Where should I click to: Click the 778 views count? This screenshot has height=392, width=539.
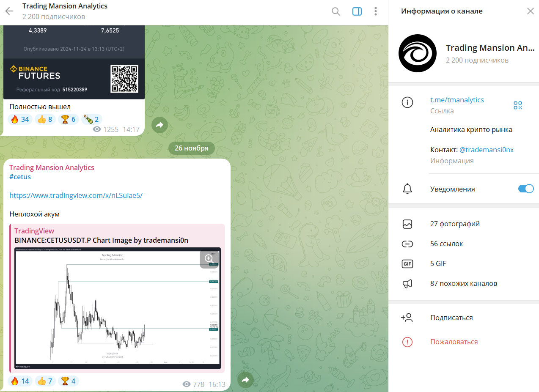coord(198,384)
